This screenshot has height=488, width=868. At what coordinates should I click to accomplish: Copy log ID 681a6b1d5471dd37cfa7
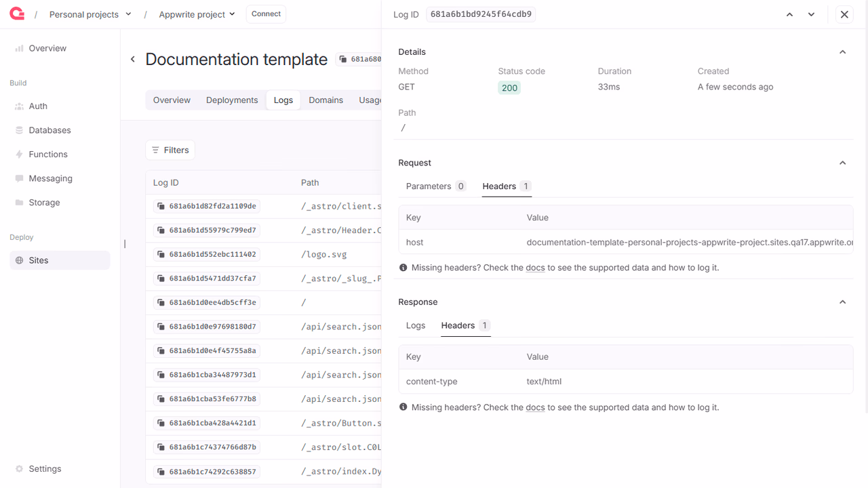206,279
